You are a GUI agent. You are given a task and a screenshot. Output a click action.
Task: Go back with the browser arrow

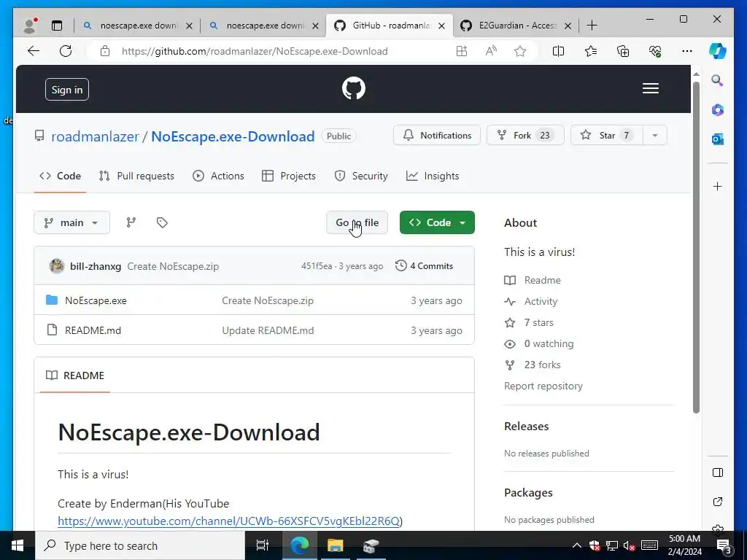coord(34,51)
